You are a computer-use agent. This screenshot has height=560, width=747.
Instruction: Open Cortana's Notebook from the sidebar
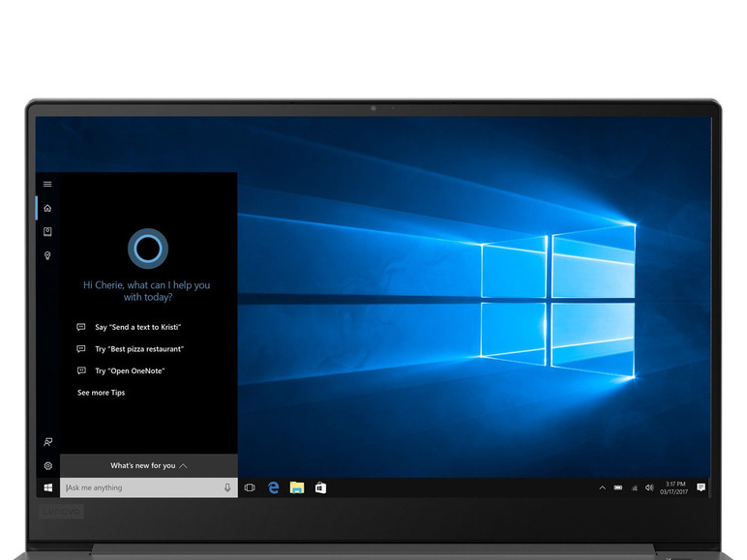point(47,232)
